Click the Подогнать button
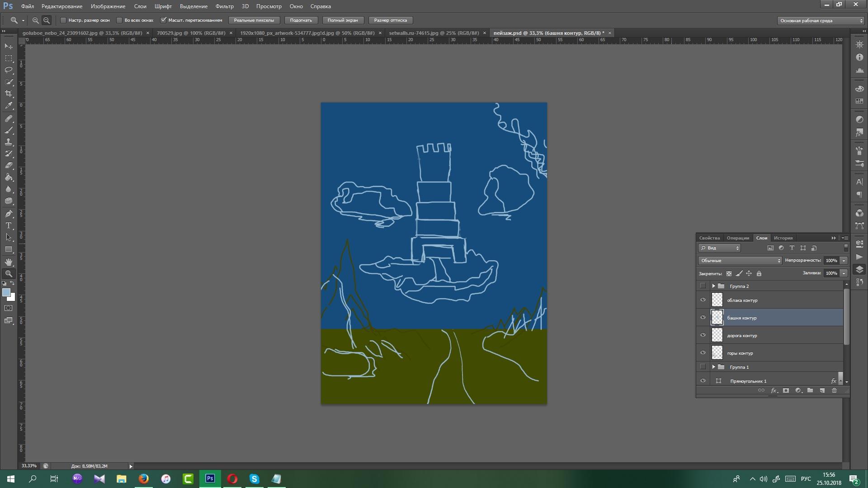The image size is (868, 488). pyautogui.click(x=301, y=20)
